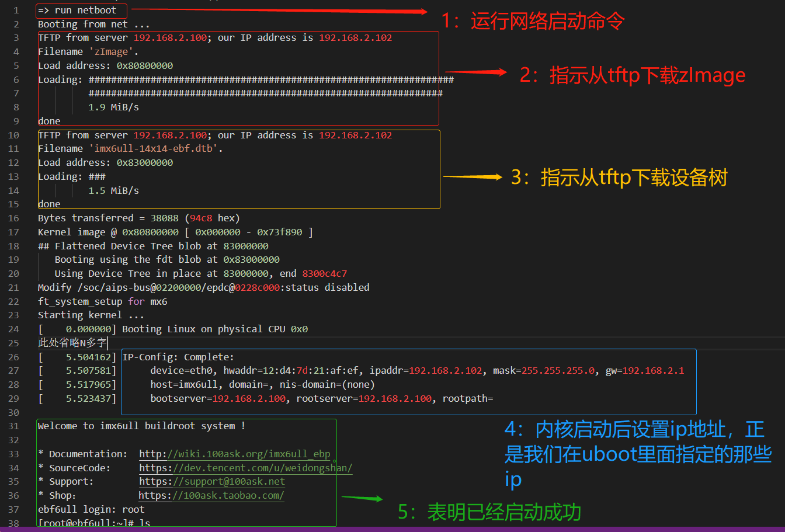785x532 pixels.
Task: Click the '* SourceCode:' label
Action: [x=74, y=468]
